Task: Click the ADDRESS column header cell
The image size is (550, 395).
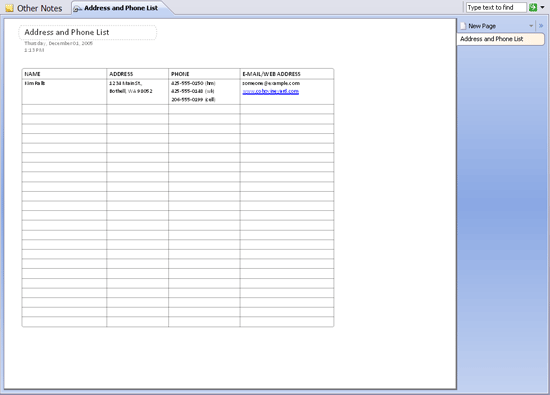Action: click(x=138, y=74)
